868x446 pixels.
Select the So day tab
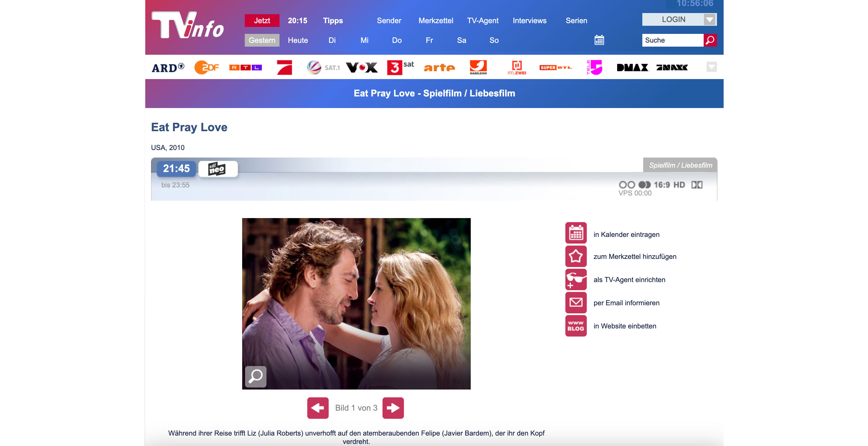point(494,40)
